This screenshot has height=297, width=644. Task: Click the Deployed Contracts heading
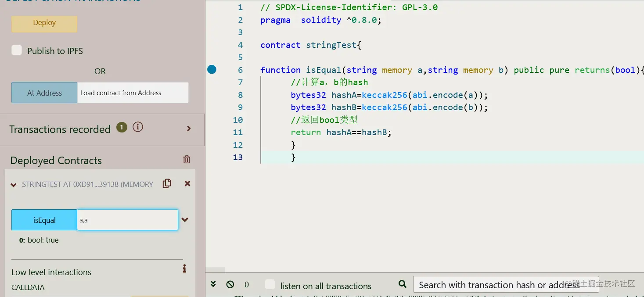coord(56,161)
